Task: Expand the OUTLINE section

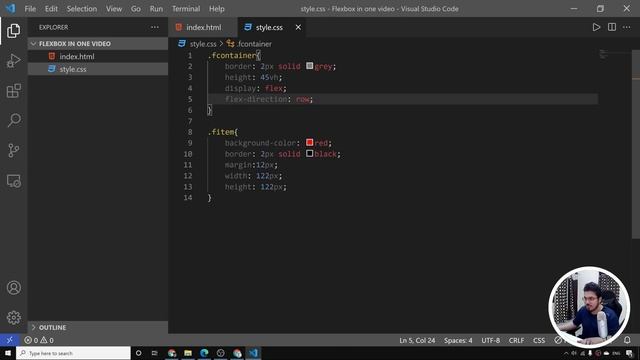Action: pyautogui.click(x=98, y=327)
